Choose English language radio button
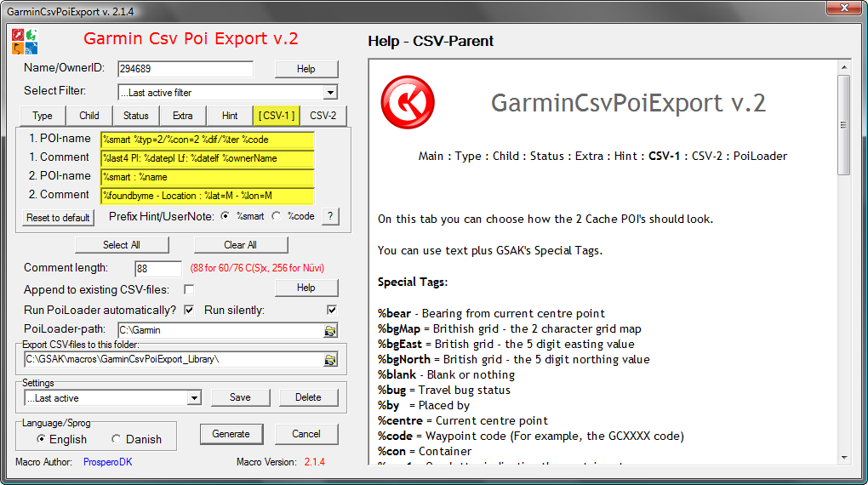Image resolution: width=868 pixels, height=485 pixels. [x=41, y=439]
